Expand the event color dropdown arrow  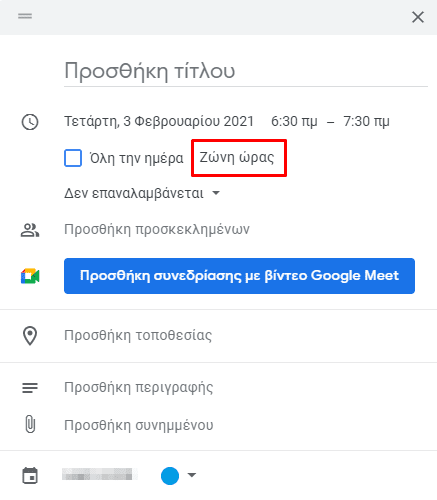pos(192,475)
